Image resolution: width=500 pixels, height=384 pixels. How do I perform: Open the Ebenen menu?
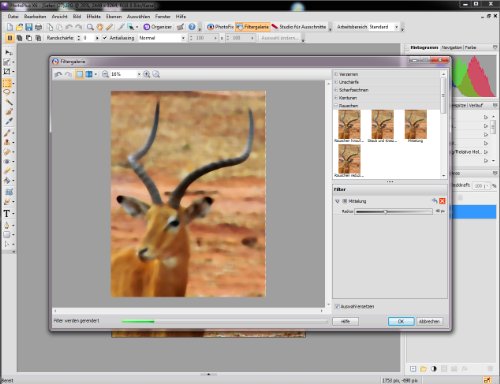tap(114, 16)
